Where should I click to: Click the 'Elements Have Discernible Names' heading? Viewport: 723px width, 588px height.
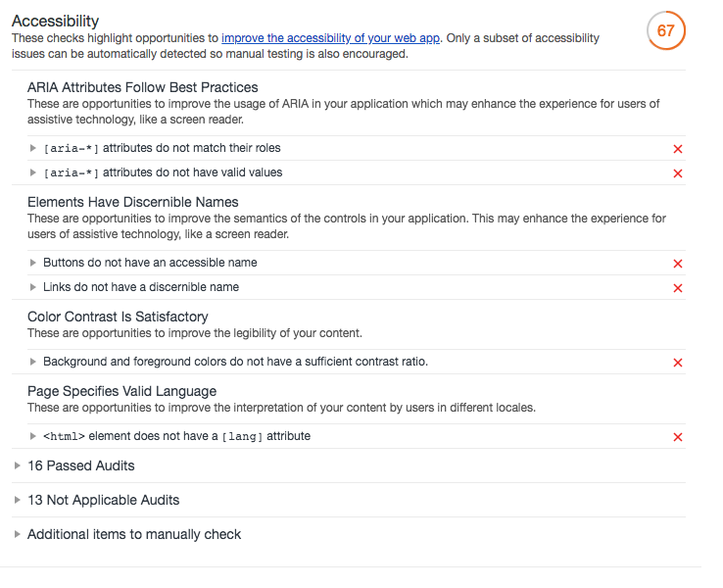tap(131, 202)
